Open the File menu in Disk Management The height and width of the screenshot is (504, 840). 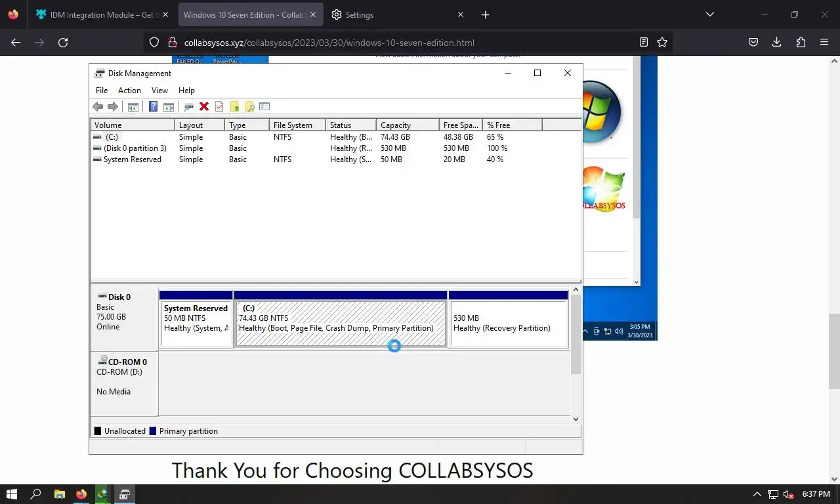(x=102, y=91)
